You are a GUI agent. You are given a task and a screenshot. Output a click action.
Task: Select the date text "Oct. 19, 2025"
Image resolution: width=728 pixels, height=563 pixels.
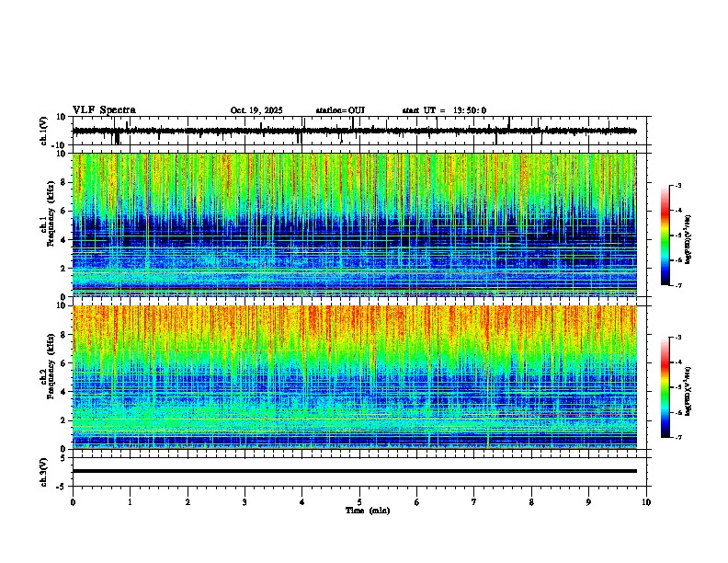pos(256,110)
